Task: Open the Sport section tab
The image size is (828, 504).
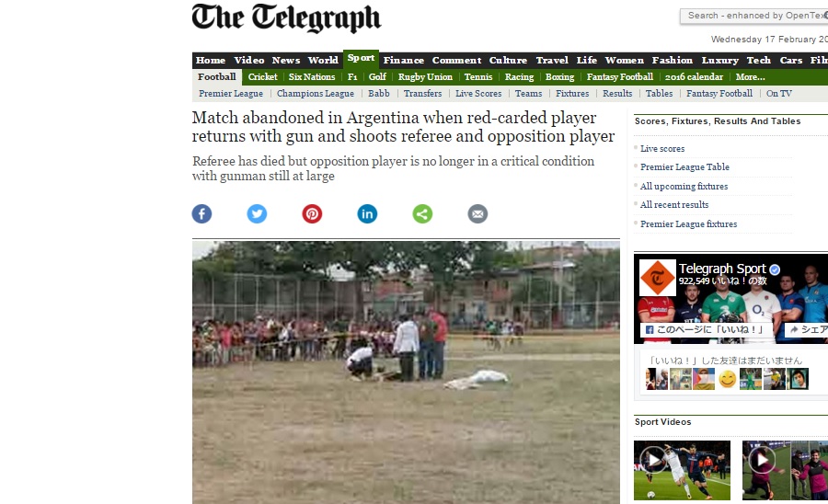Action: pyautogui.click(x=362, y=59)
